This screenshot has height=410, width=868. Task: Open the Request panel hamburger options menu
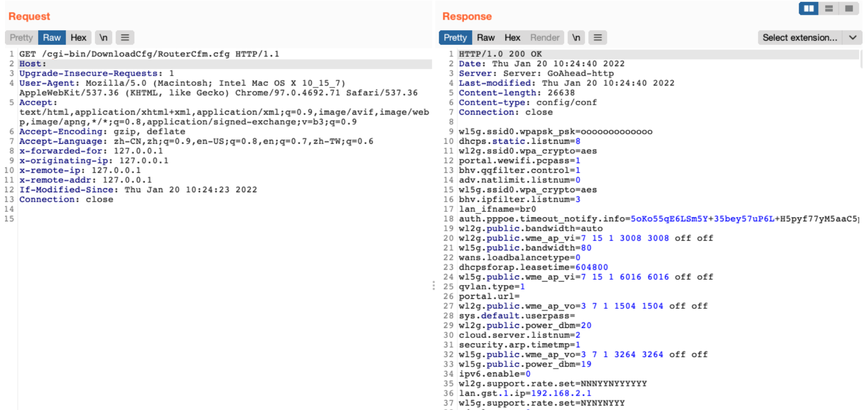tap(125, 38)
